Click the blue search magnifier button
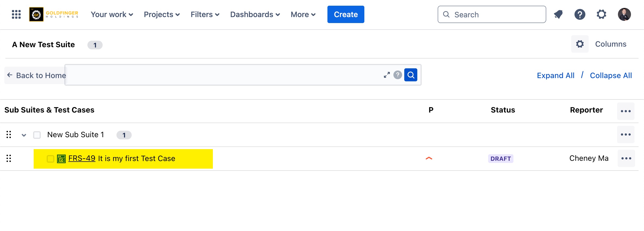This screenshot has height=231, width=644. point(411,75)
